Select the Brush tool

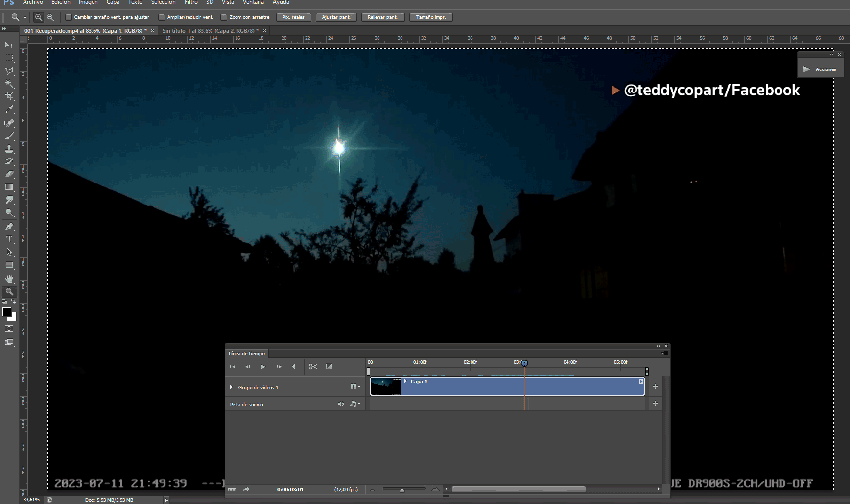[x=9, y=136]
